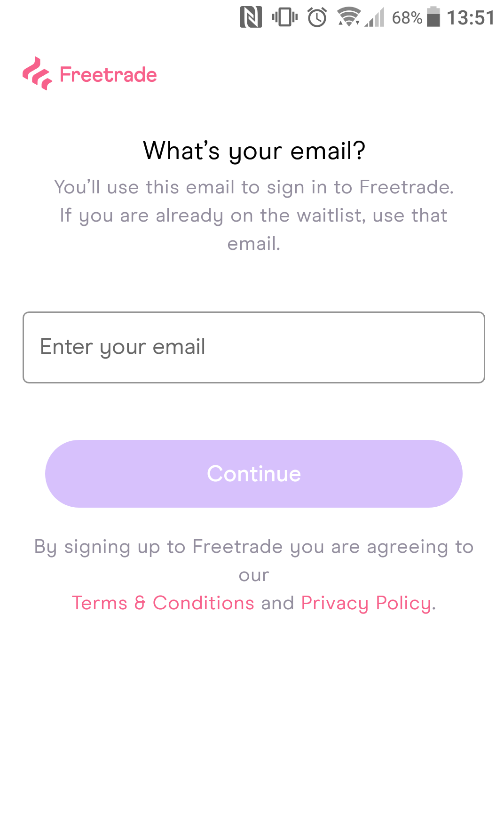Click the "By signing up to Freetrade" text
The image size is (504, 813).
point(254,547)
